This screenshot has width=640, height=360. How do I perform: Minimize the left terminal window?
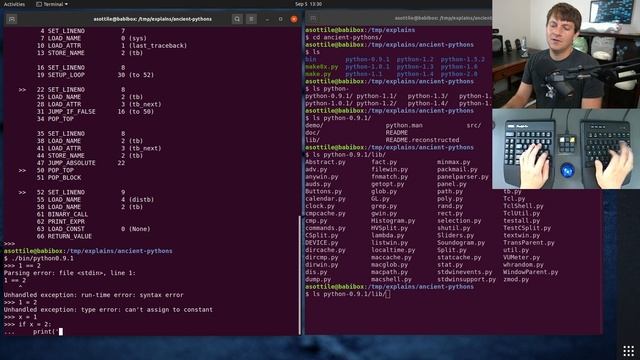click(x=267, y=19)
